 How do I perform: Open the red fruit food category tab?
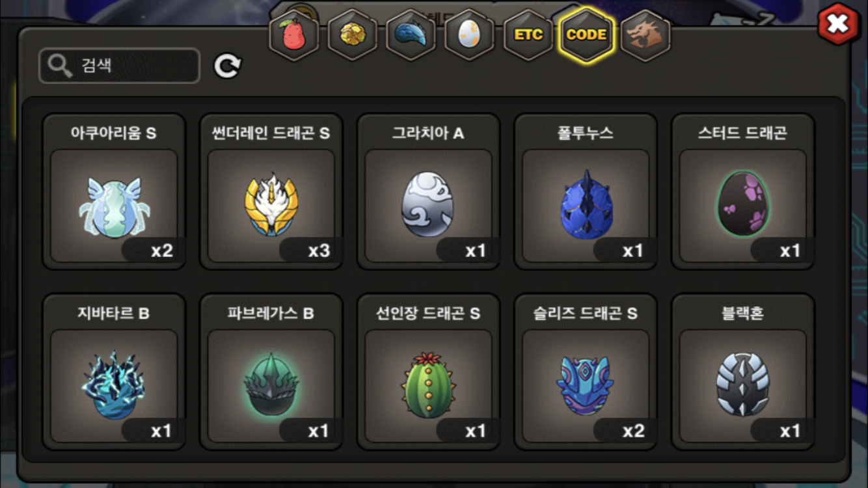point(293,35)
